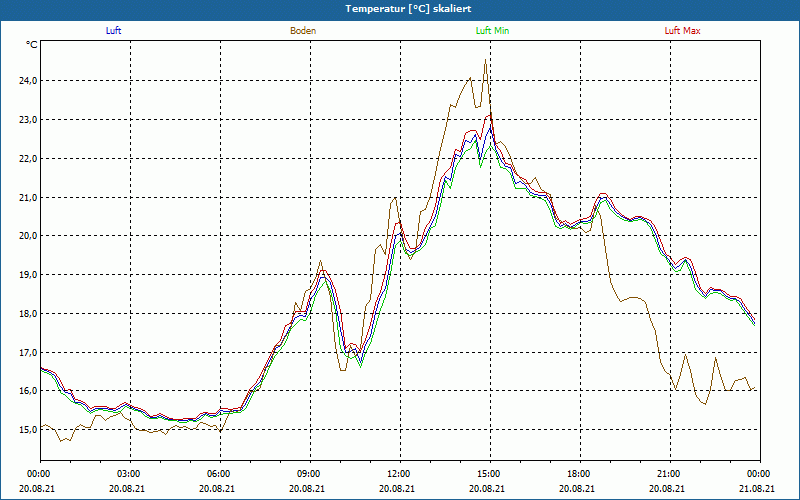This screenshot has width=800, height=500.
Task: Select the 06:00 time axis label
Action: [219, 474]
